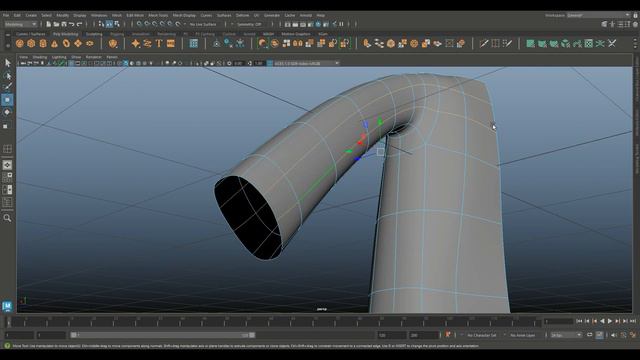
Task: Create a polygon cube from the shelf
Action: [31, 43]
